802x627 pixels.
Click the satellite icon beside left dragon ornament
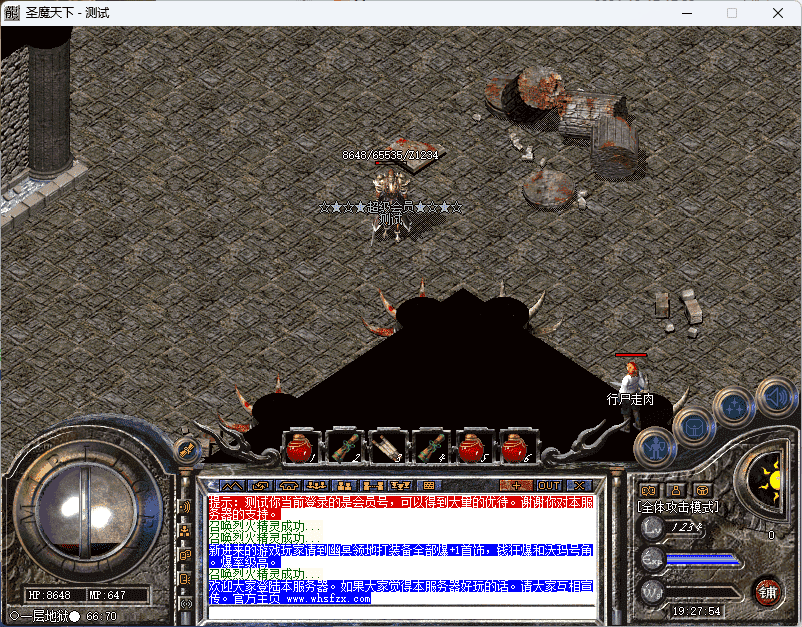pyautogui.click(x=186, y=451)
